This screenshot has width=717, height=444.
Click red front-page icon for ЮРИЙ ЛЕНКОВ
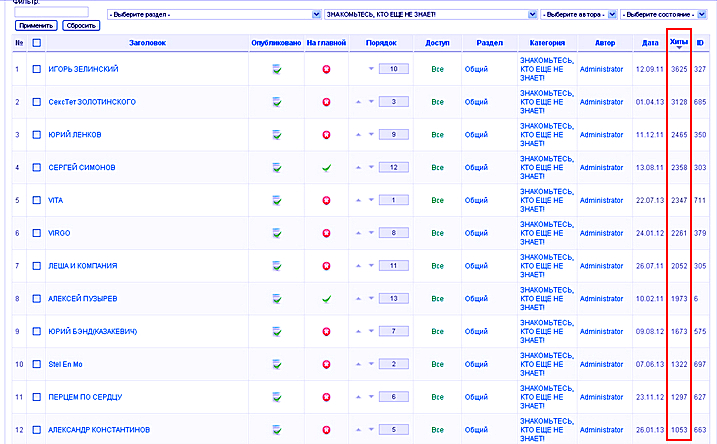[326, 135]
